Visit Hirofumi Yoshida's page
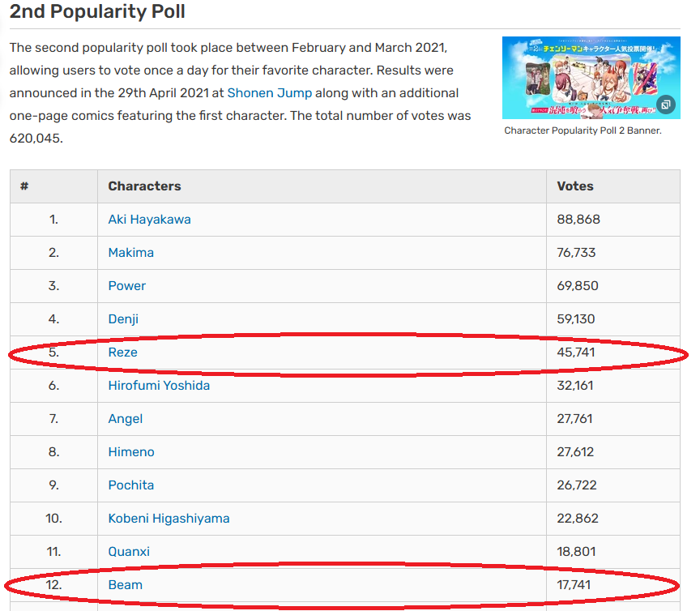 pyautogui.click(x=159, y=386)
